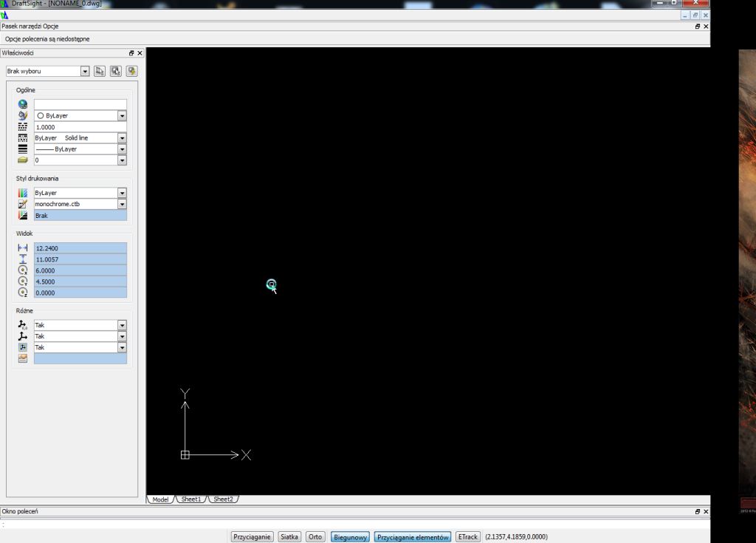Image resolution: width=756 pixels, height=543 pixels.
Task: Click the coordinate-origin icon labeled 0,0 in Różne
Action: pos(23,325)
